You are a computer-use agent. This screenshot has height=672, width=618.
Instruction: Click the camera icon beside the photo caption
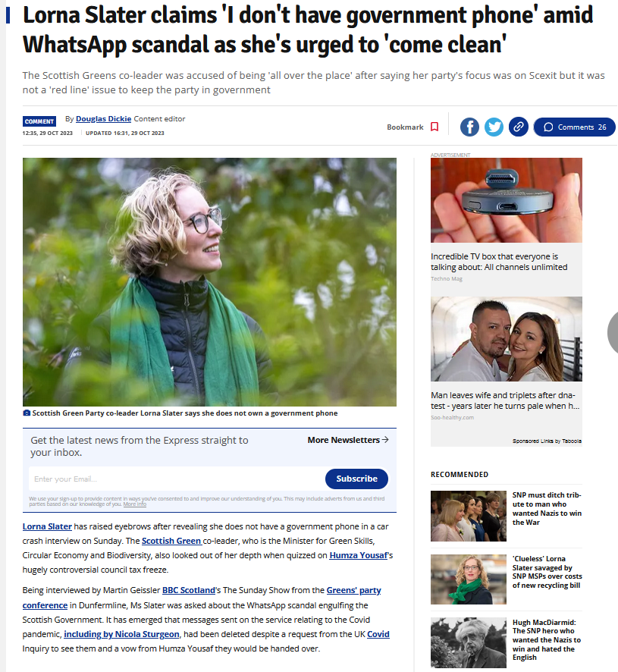pos(27,413)
